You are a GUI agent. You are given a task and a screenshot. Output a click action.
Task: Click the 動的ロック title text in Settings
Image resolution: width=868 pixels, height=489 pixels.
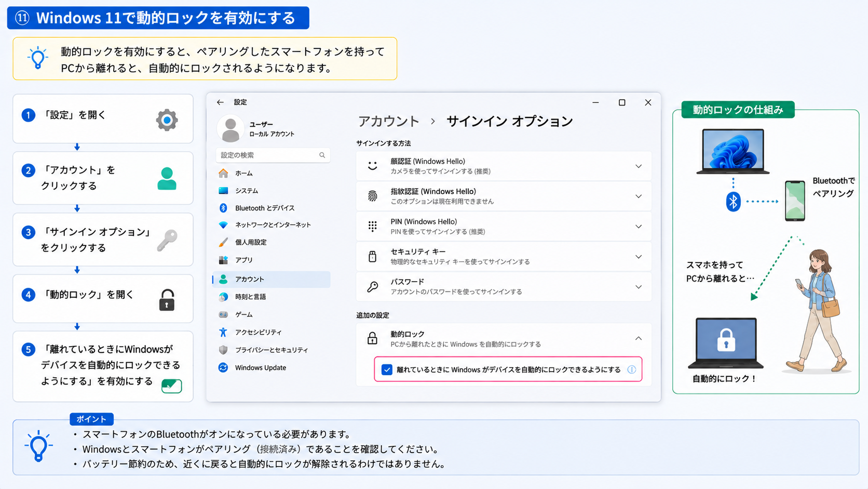(x=408, y=334)
